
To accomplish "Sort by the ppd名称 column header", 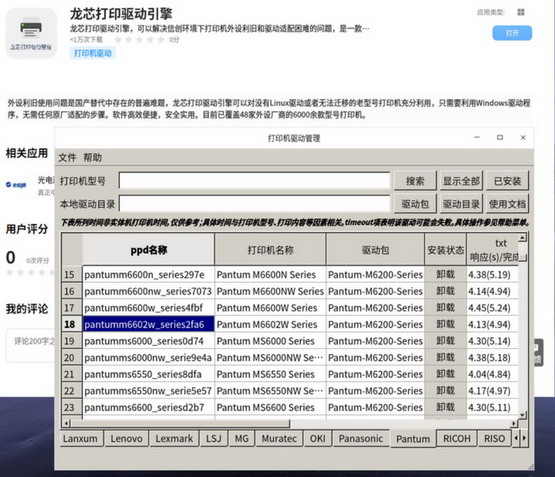I will (148, 250).
